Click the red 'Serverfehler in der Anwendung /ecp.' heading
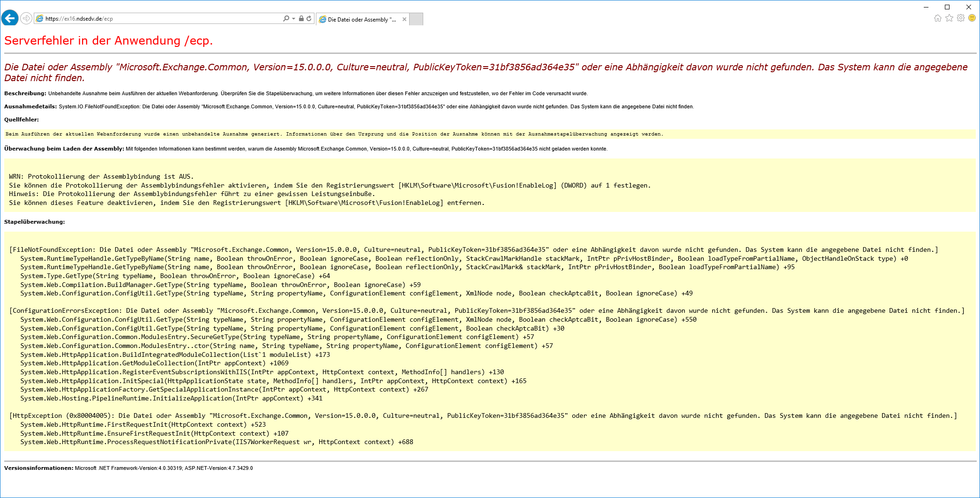This screenshot has width=980, height=498. (109, 41)
